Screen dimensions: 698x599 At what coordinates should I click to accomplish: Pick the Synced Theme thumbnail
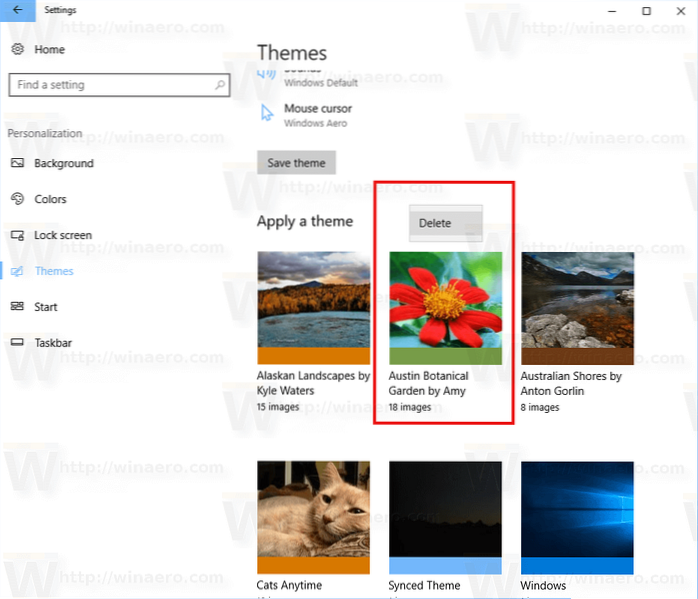445,517
